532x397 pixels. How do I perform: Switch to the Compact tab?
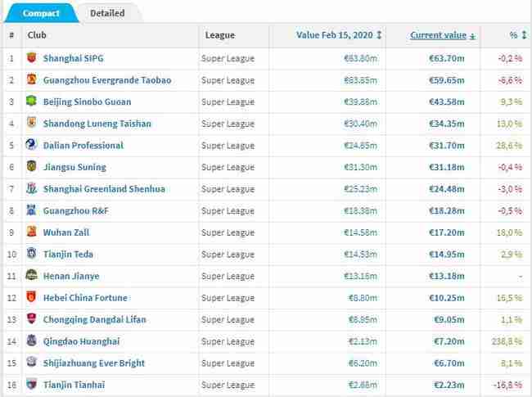coord(41,13)
